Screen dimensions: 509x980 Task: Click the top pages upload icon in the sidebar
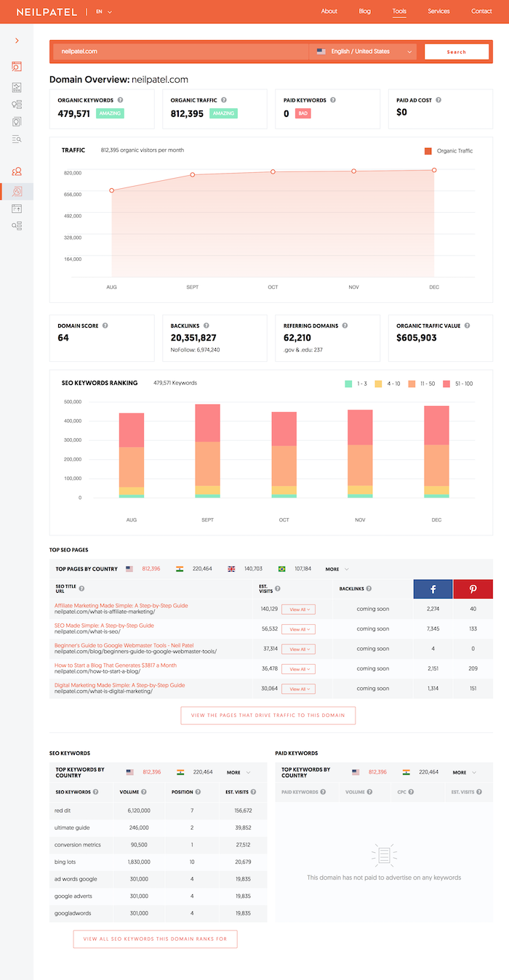pyautogui.click(x=17, y=208)
